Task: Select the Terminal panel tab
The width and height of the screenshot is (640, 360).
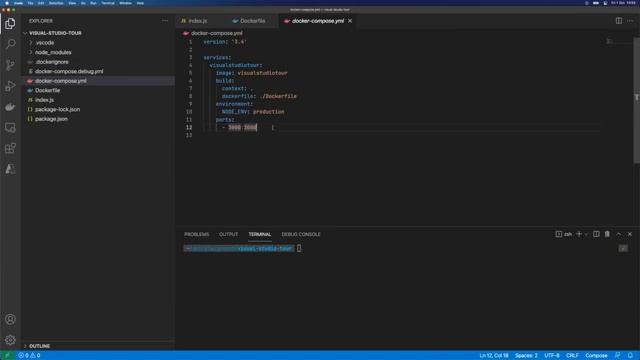Action: point(260,234)
